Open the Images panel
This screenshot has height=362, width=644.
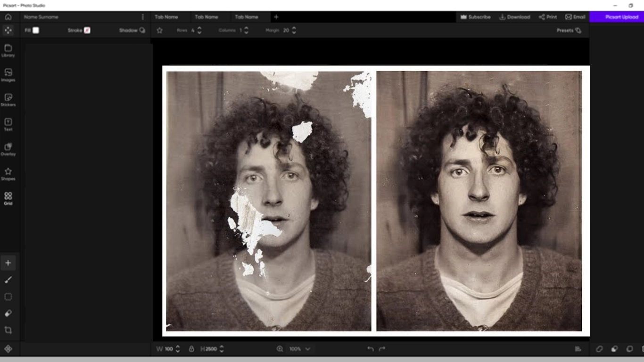(8, 75)
